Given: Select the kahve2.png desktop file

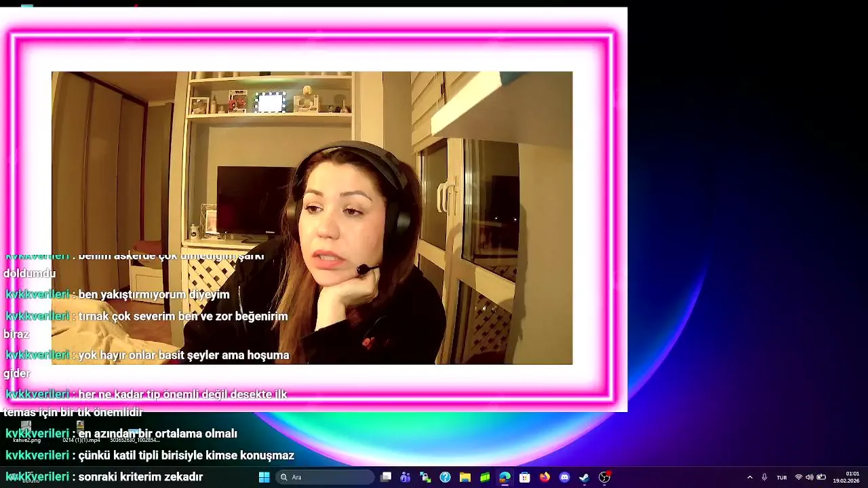Looking at the screenshot, I should point(26,432).
